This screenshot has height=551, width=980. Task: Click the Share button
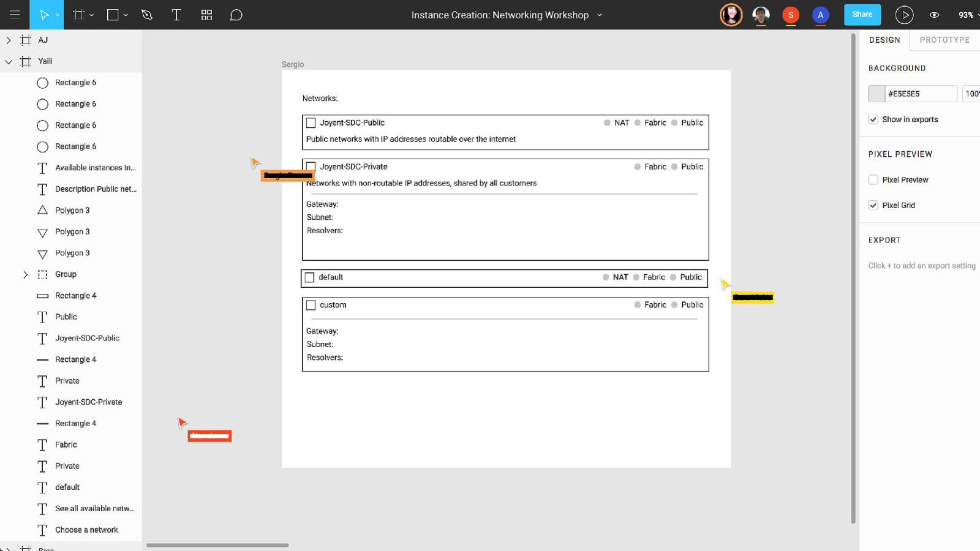point(862,15)
